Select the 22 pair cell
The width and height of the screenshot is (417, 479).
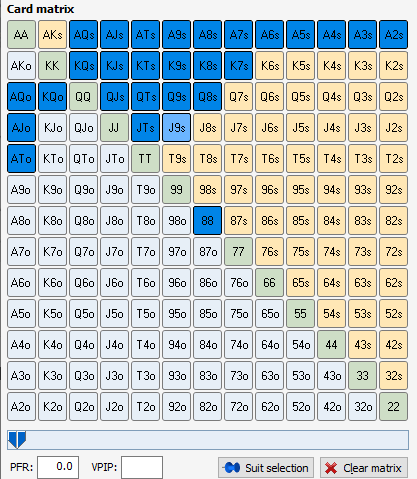[x=393, y=407]
